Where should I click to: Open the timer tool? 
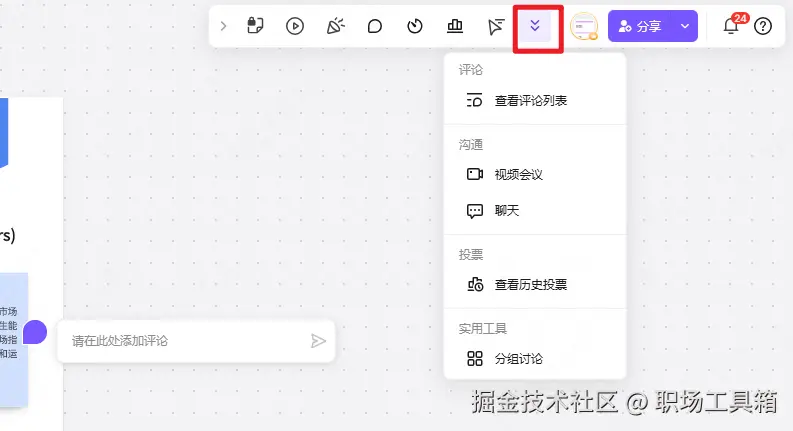(x=415, y=26)
